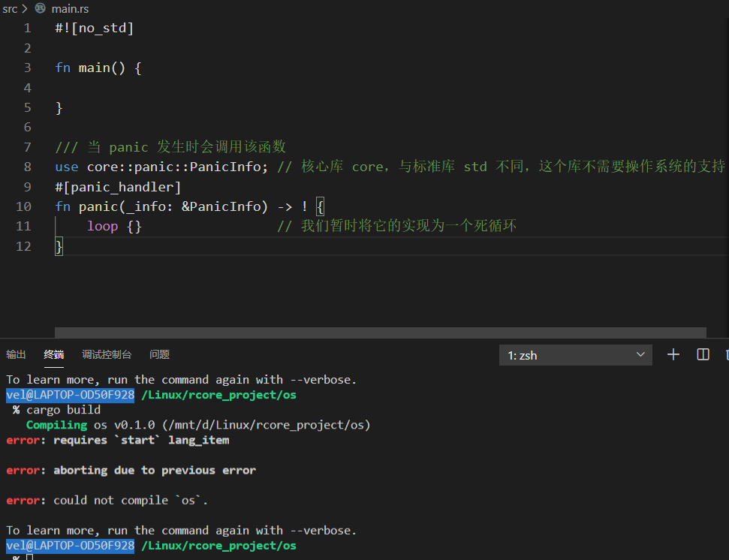Open the 调试控制台 tab
The image size is (729, 560).
107,354
